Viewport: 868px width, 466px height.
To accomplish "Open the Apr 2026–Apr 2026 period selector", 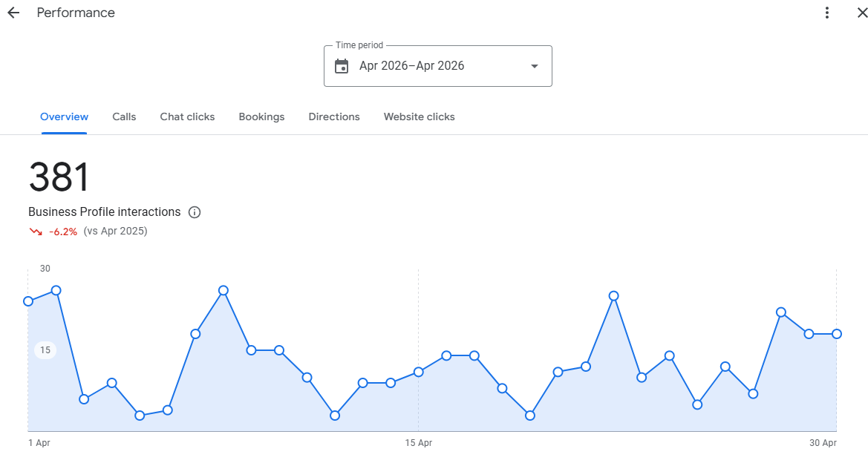I will tap(438, 66).
